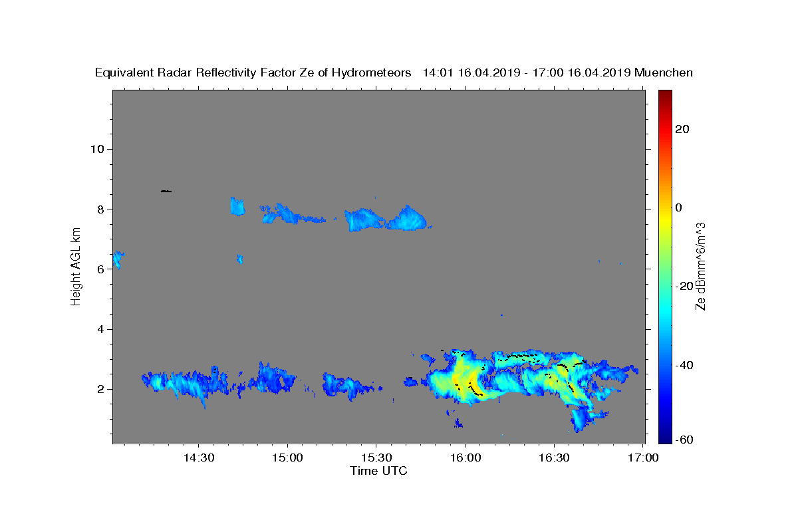Click the "16:30" time tick label
This screenshot has height=532, width=798.
553,458
